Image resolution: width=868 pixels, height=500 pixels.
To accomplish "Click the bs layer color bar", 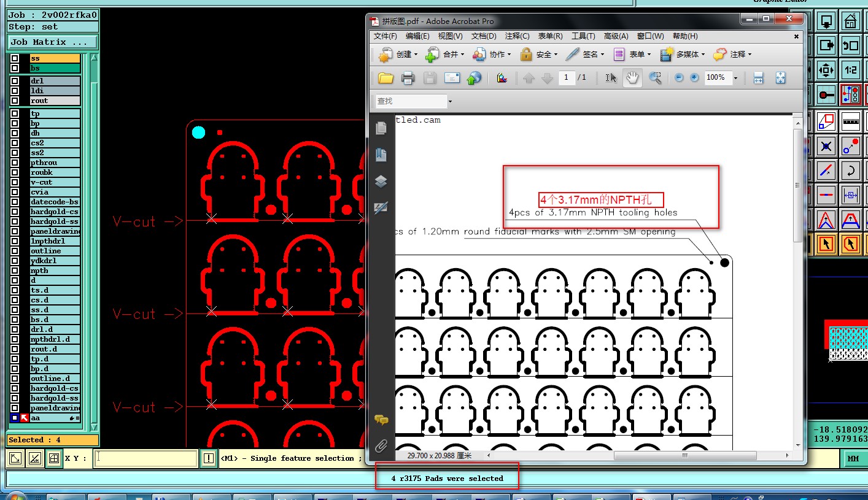I will pyautogui.click(x=55, y=68).
